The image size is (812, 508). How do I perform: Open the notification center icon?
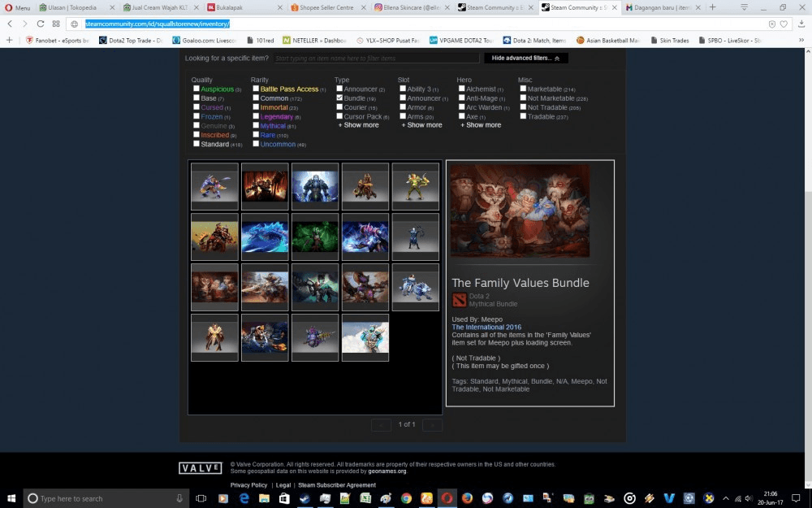click(797, 498)
